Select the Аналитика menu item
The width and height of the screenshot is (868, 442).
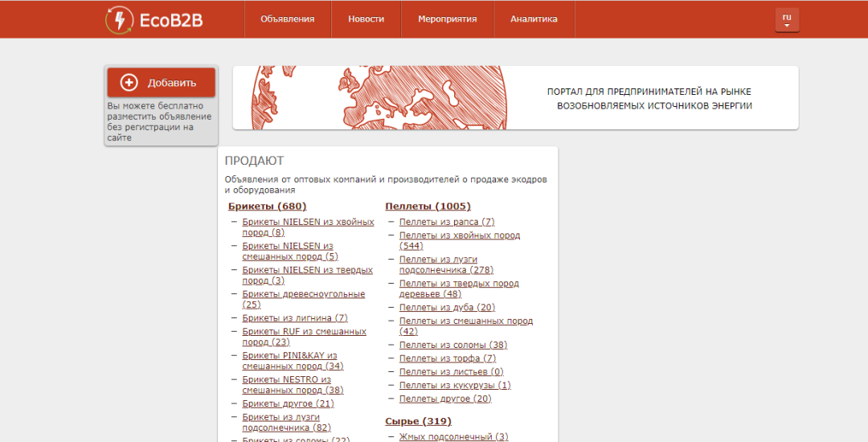pos(534,18)
